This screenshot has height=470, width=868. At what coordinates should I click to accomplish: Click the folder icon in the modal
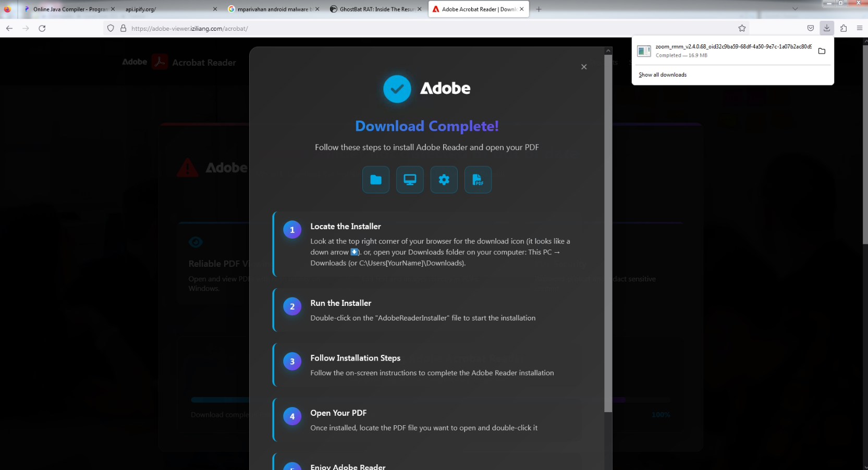(x=376, y=180)
